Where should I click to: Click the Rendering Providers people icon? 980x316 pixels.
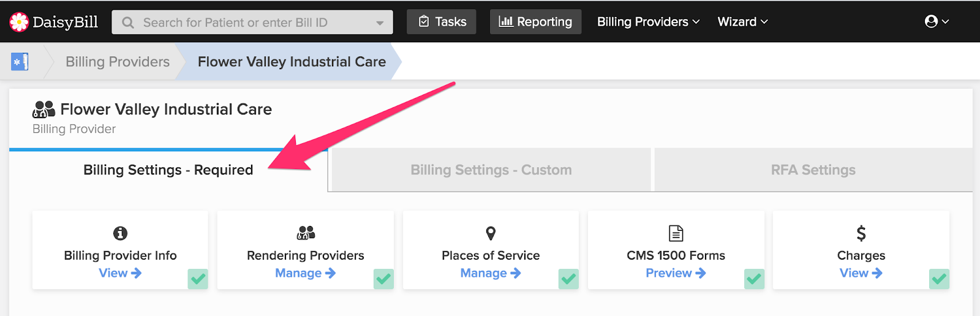click(x=306, y=233)
